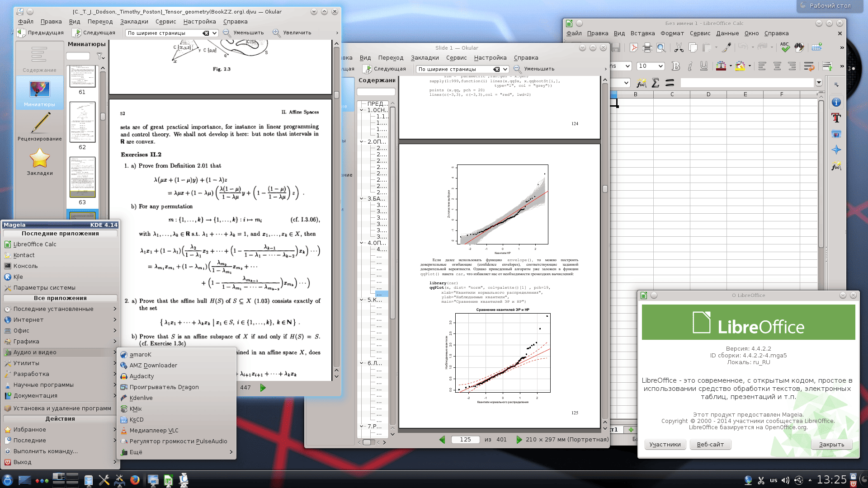Open Properties panel in Calc sidebar

(x=836, y=103)
